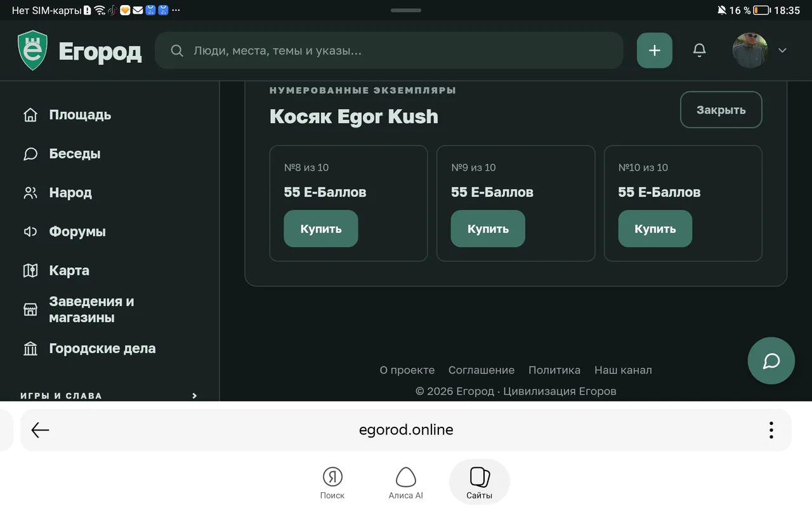Open browser three-dot menu

(771, 430)
